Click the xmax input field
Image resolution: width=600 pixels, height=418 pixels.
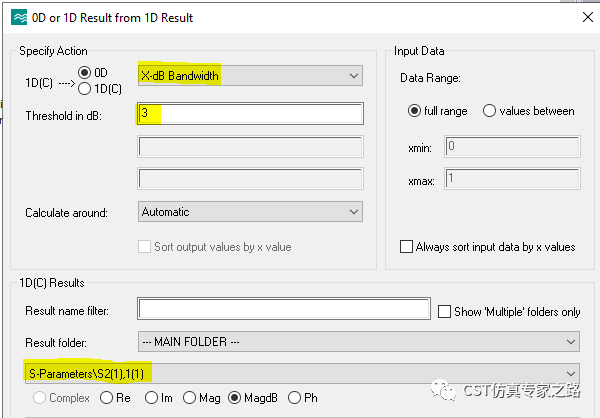point(512,178)
